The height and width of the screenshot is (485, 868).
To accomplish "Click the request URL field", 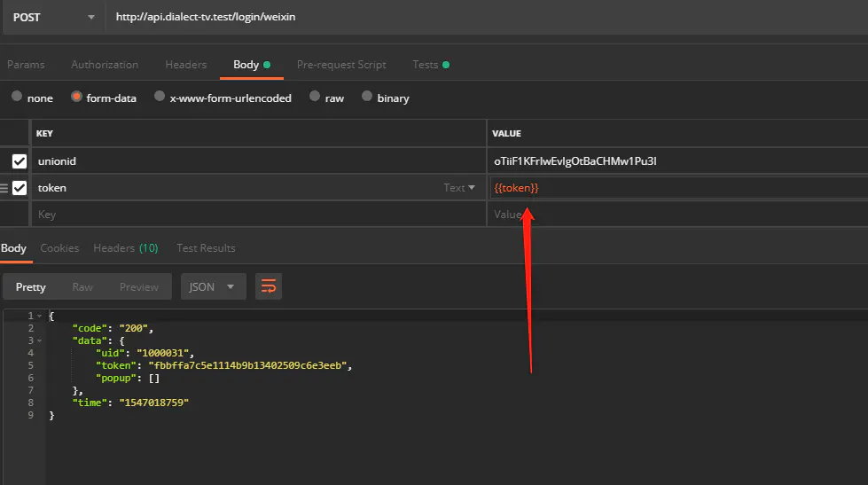I will pyautogui.click(x=487, y=17).
